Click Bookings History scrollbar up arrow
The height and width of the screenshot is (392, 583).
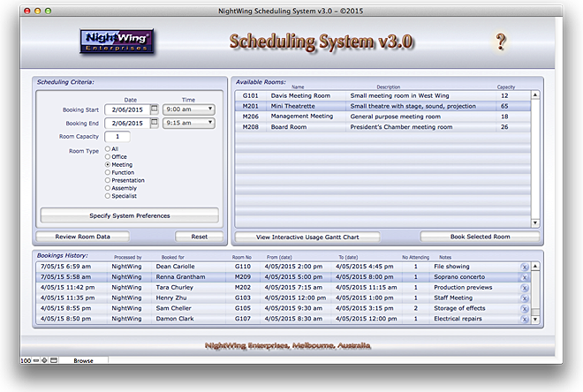(x=535, y=266)
